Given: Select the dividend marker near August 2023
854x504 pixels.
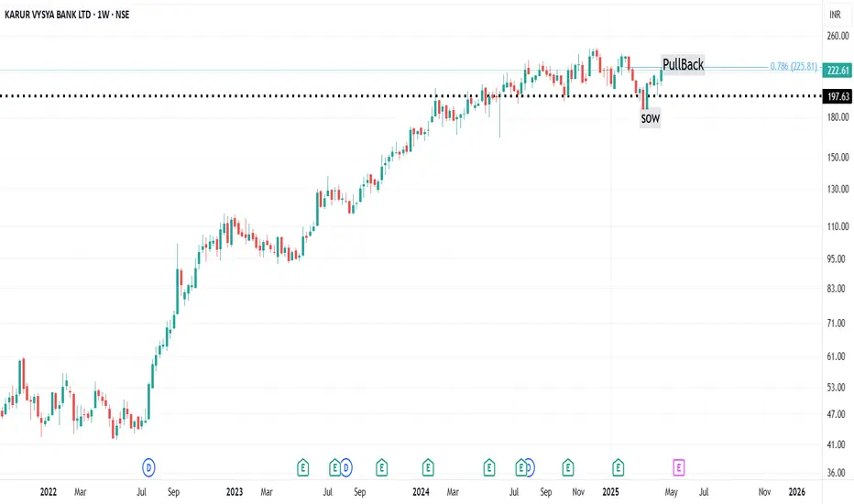Looking at the screenshot, I should (346, 467).
